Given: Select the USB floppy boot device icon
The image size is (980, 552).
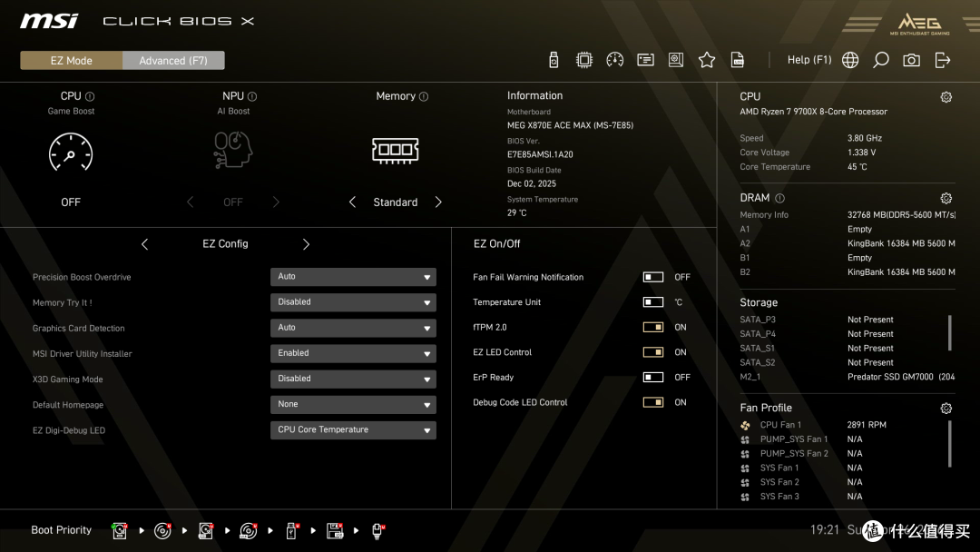Looking at the screenshot, I should click(335, 531).
